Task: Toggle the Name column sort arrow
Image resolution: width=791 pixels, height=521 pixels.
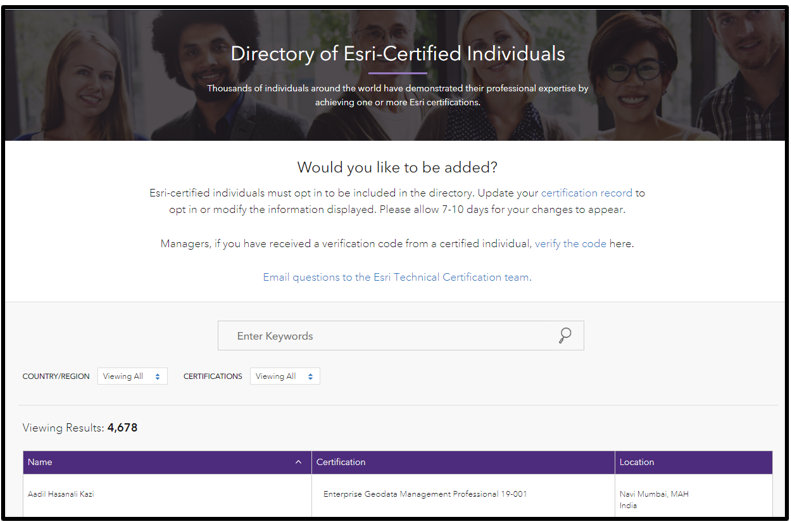Action: (298, 463)
